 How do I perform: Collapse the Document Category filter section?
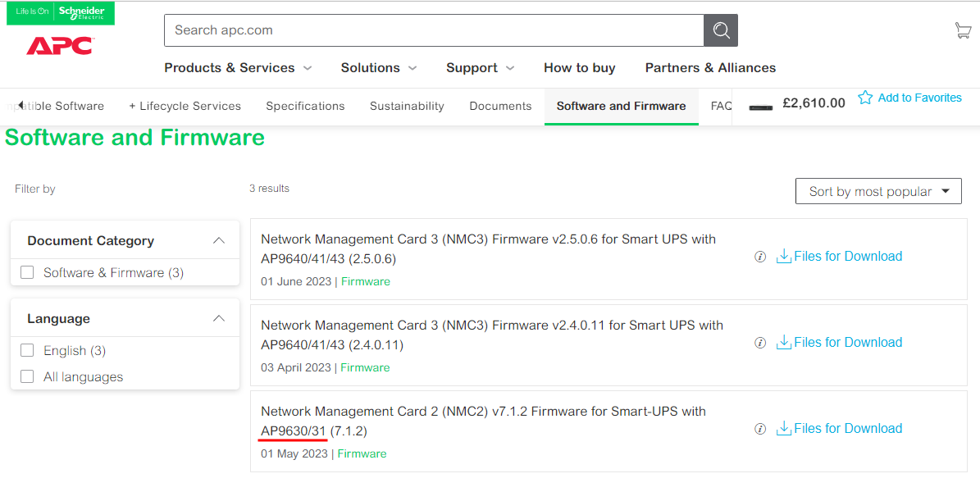(x=219, y=240)
